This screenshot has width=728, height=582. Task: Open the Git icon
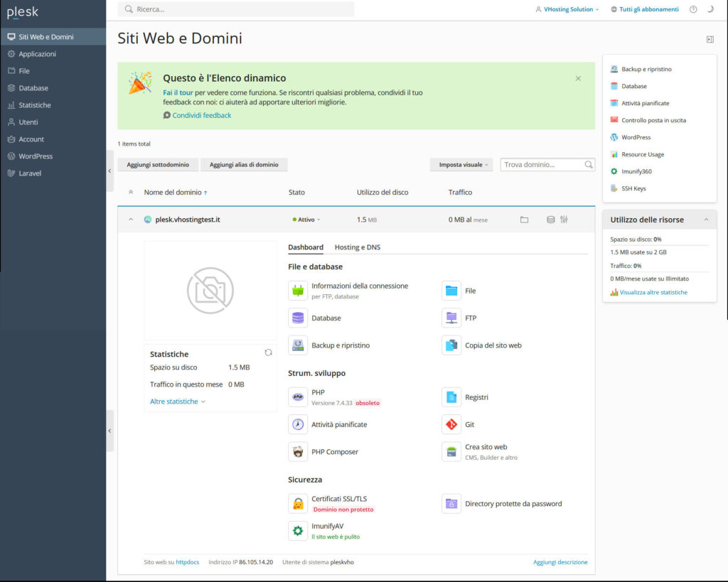click(x=451, y=424)
